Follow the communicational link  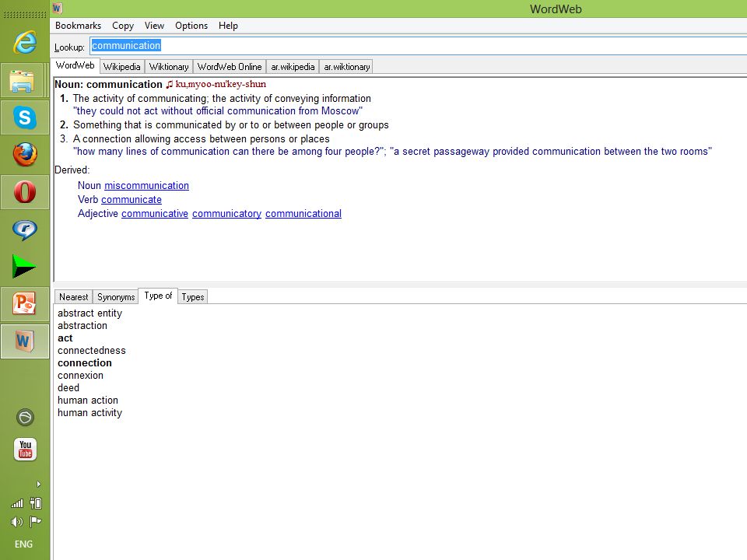click(x=303, y=214)
